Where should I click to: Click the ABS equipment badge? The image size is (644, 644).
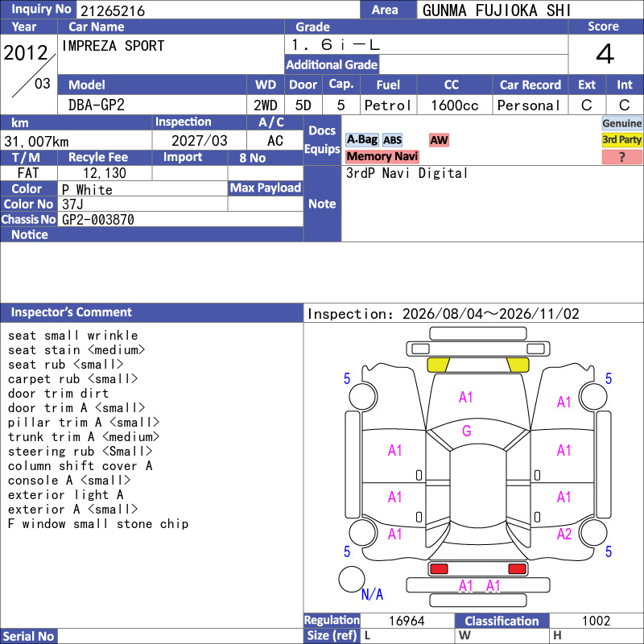coord(392,140)
